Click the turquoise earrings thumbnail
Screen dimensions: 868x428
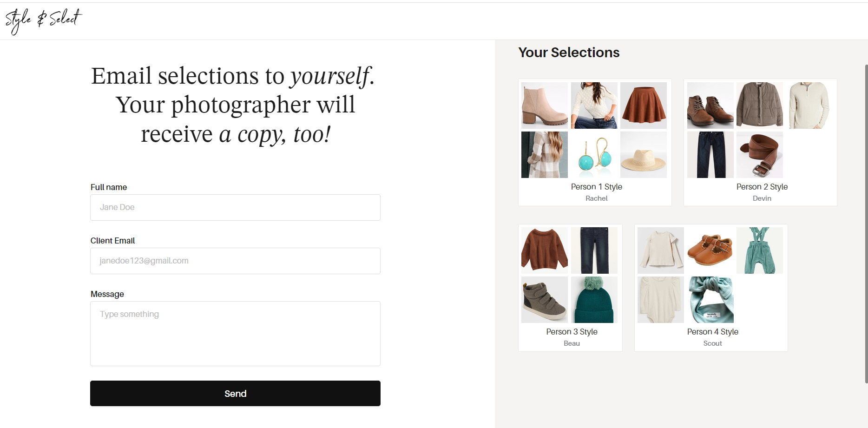594,155
